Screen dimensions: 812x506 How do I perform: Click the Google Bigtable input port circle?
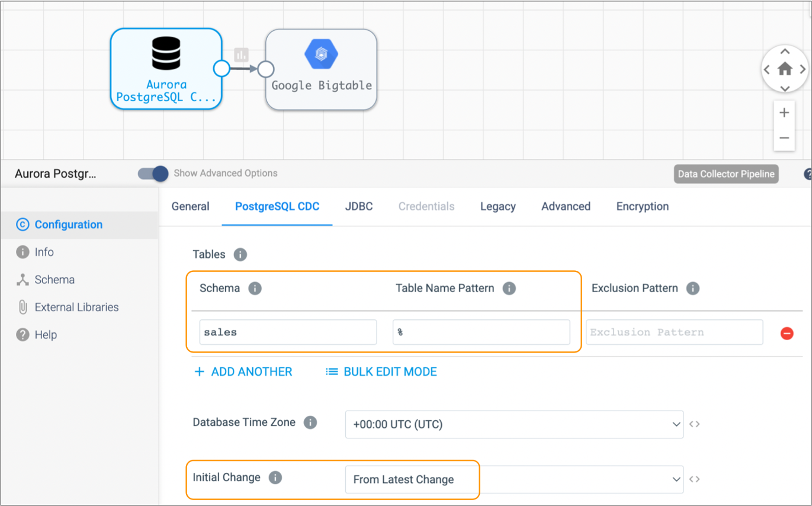(266, 69)
